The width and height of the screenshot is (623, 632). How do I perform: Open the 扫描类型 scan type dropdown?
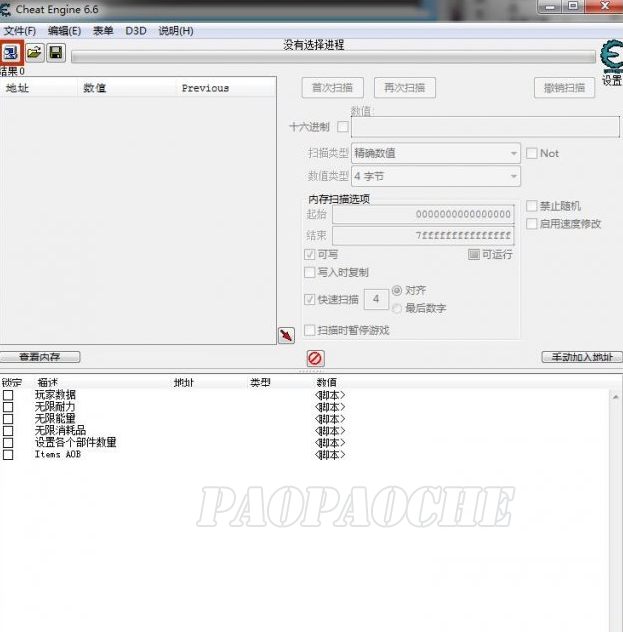click(x=436, y=153)
